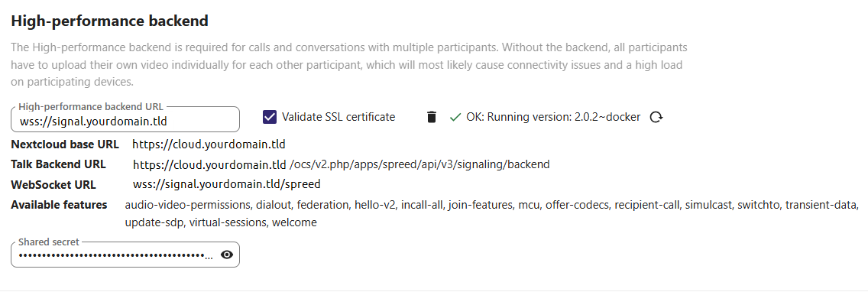Image resolution: width=868 pixels, height=292 pixels.
Task: Focus the High-performance backend URL field
Action: point(125,119)
